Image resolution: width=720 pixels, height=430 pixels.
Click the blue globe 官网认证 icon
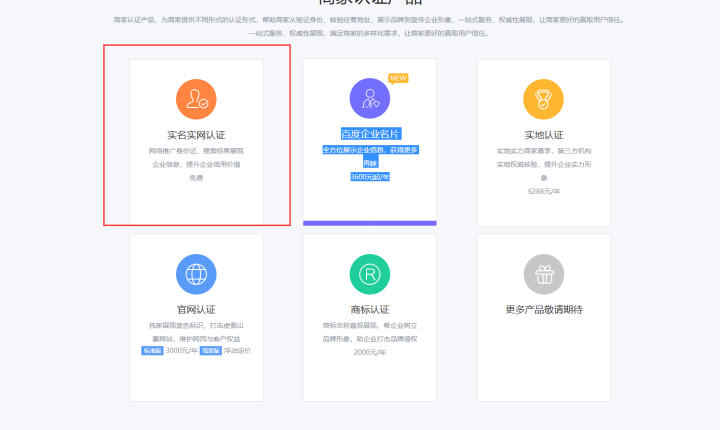[x=196, y=274]
